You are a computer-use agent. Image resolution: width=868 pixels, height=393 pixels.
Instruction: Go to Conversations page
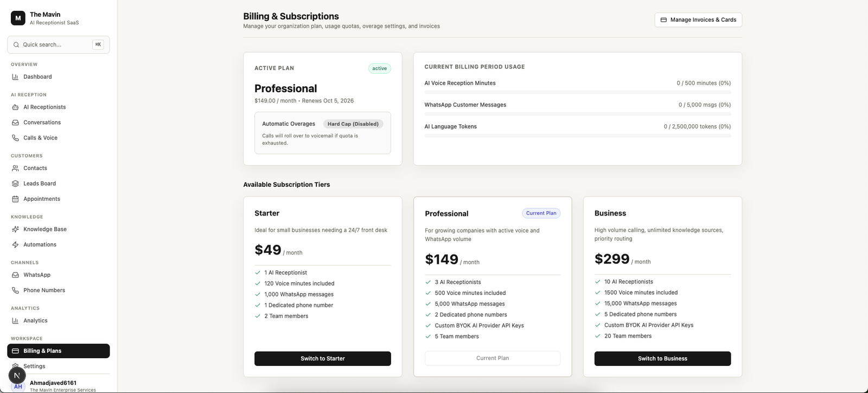tap(59, 123)
